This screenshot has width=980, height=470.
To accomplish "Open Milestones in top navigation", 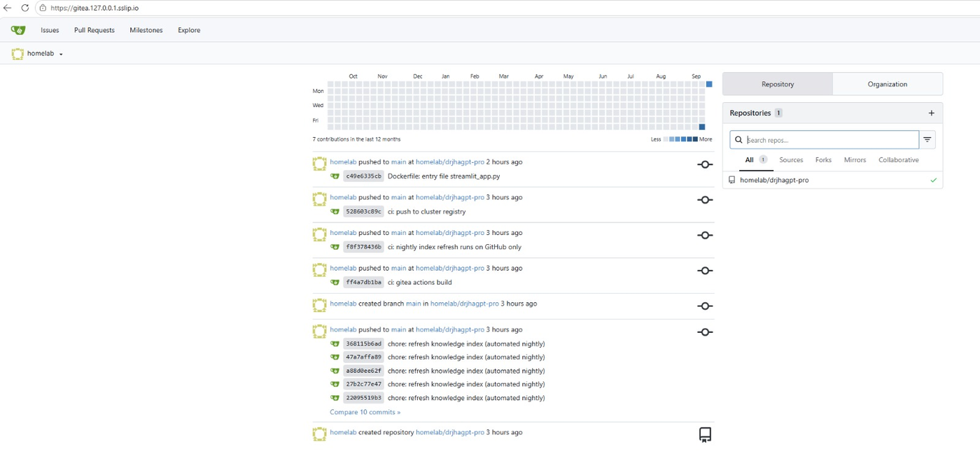I will pos(146,30).
